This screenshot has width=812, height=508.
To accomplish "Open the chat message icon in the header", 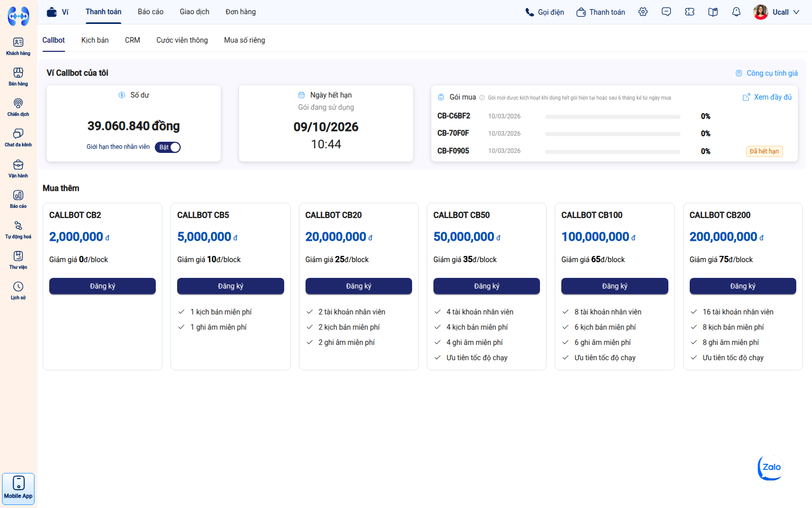I will (666, 12).
